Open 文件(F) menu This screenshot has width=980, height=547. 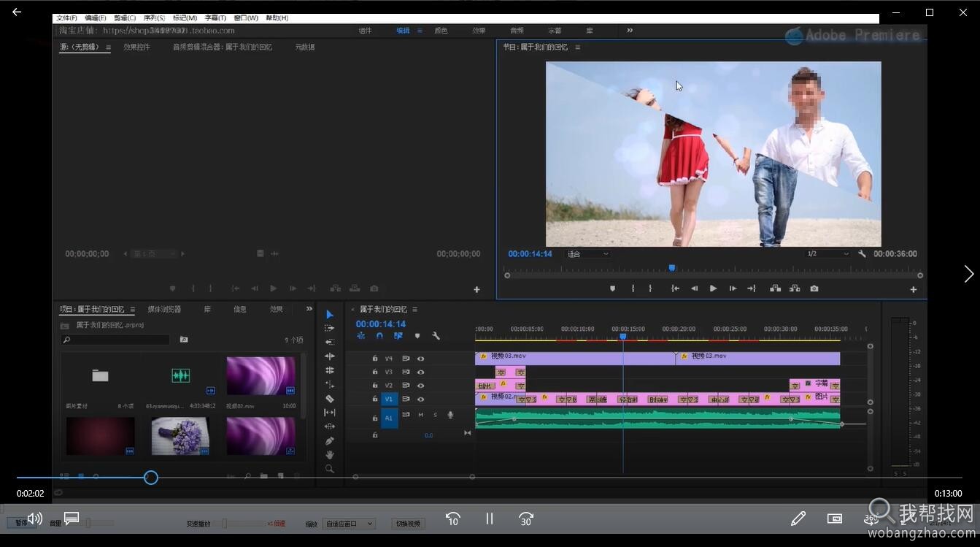click(x=67, y=18)
